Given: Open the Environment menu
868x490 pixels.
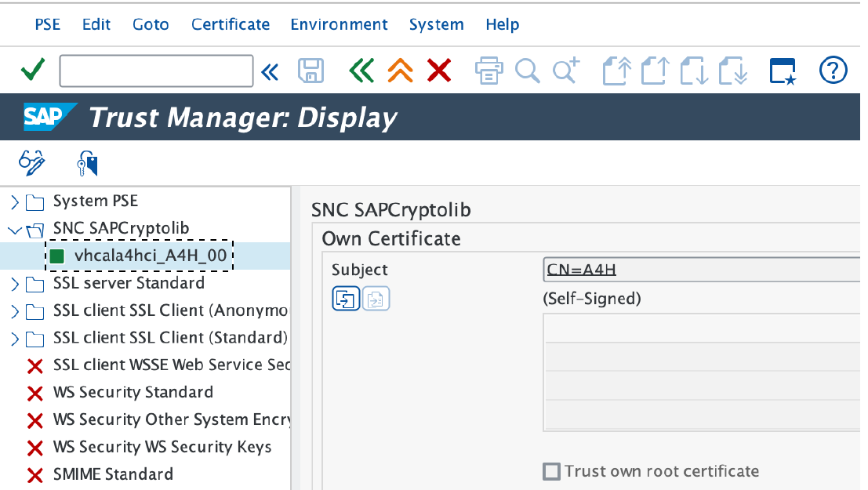Looking at the screenshot, I should [x=339, y=24].
